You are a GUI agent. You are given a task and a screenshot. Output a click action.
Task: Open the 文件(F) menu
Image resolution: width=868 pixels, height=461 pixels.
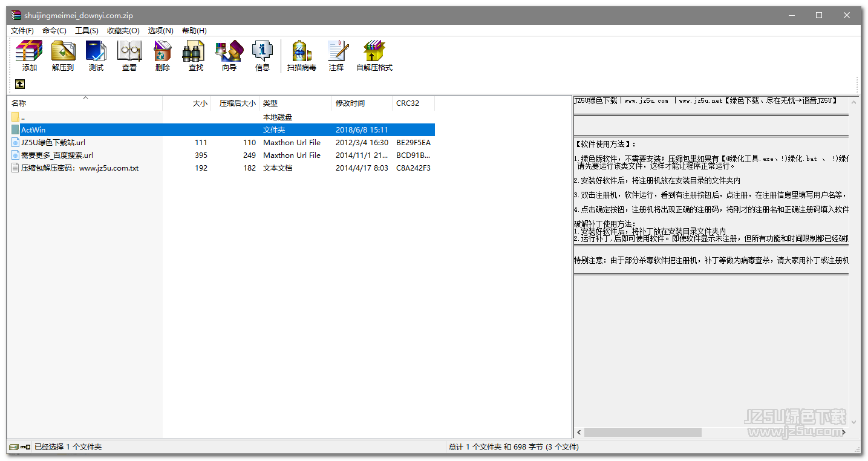(22, 31)
